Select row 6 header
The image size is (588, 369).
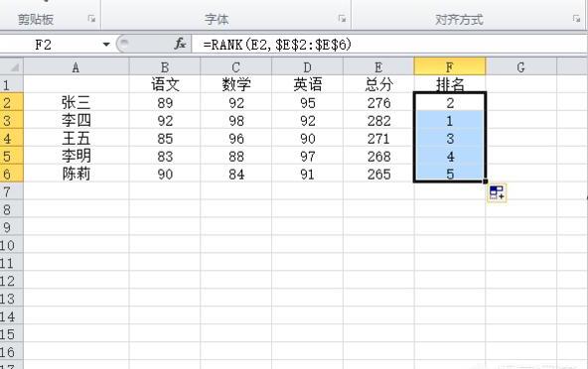[x=11, y=174]
